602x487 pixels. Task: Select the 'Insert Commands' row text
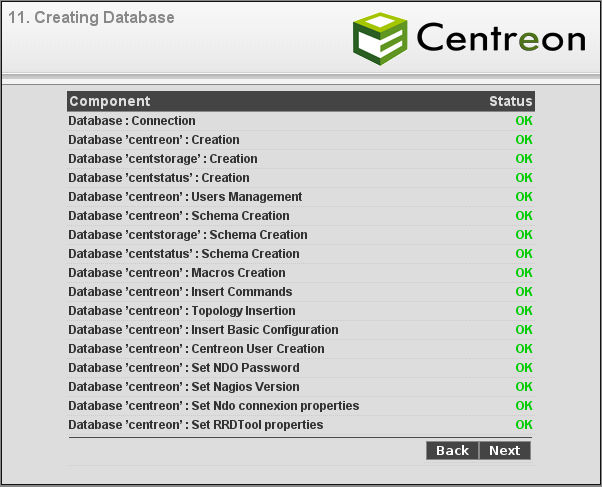pos(180,292)
